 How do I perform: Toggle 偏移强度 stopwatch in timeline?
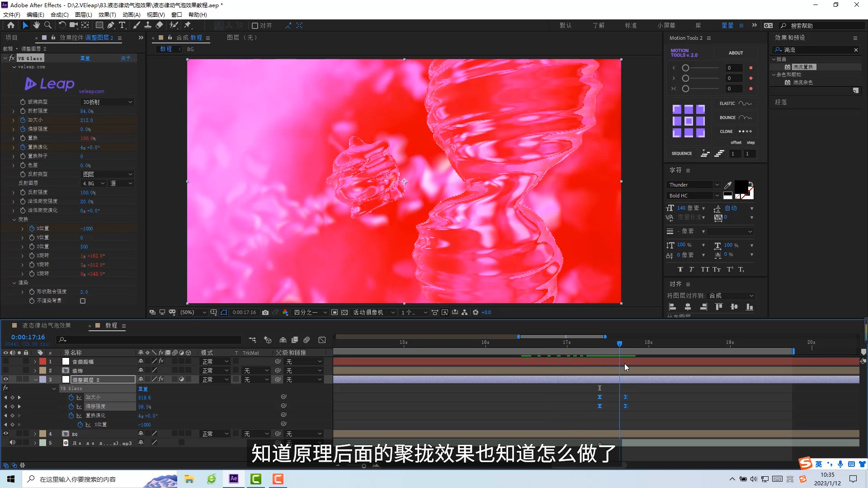click(x=71, y=406)
